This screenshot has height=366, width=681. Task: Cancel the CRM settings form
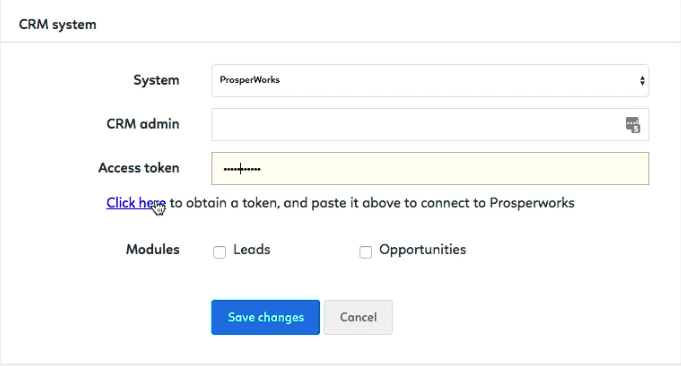click(358, 317)
